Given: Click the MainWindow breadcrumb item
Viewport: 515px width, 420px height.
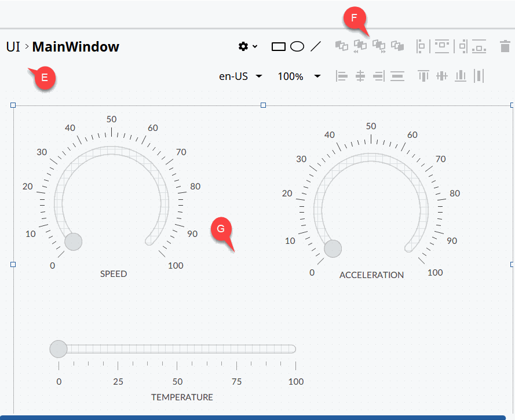Looking at the screenshot, I should pyautogui.click(x=75, y=47).
